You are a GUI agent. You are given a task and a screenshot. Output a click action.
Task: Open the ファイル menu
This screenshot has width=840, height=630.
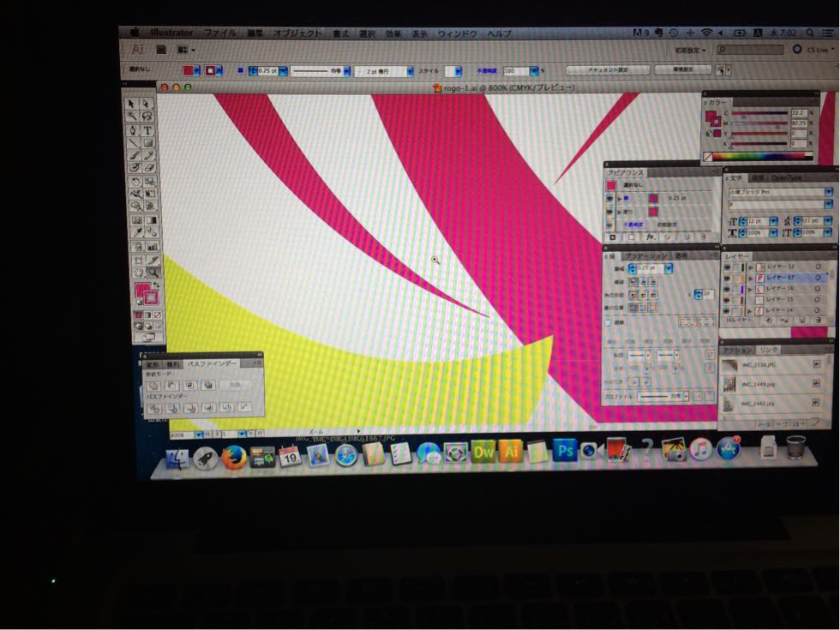pyautogui.click(x=220, y=33)
